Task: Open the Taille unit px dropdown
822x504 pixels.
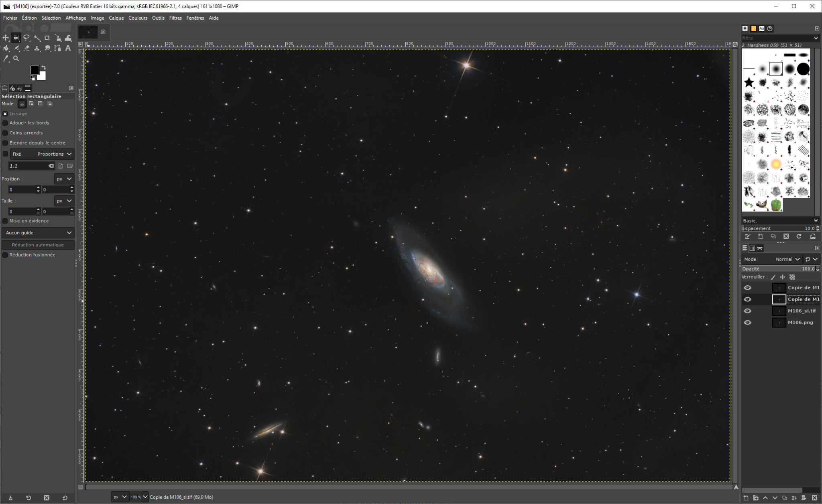Action: [x=64, y=201]
